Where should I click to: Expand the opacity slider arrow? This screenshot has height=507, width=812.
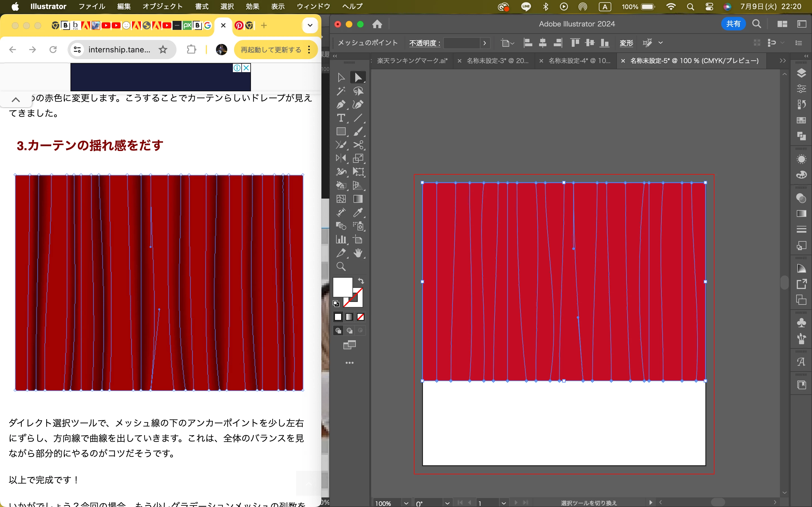coord(484,43)
